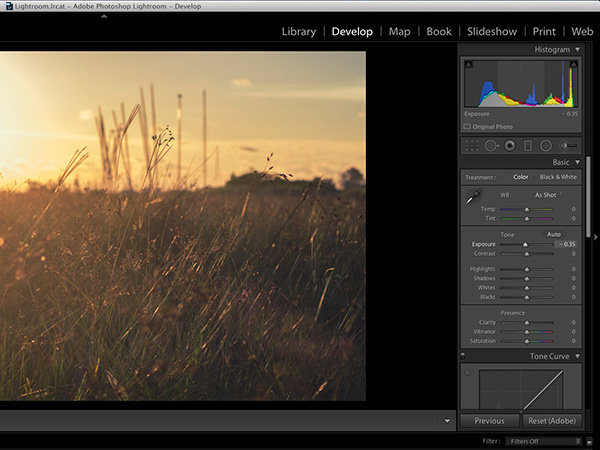Screen dimensions: 600x450
Task: Open the WB As Shot dropdown
Action: point(548,194)
